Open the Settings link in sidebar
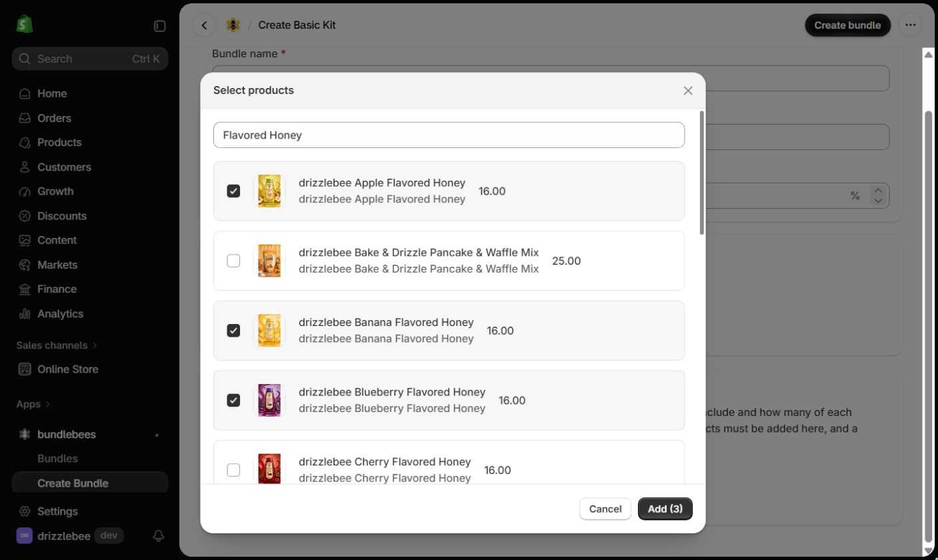Viewport: 938px width, 560px height. point(90,511)
